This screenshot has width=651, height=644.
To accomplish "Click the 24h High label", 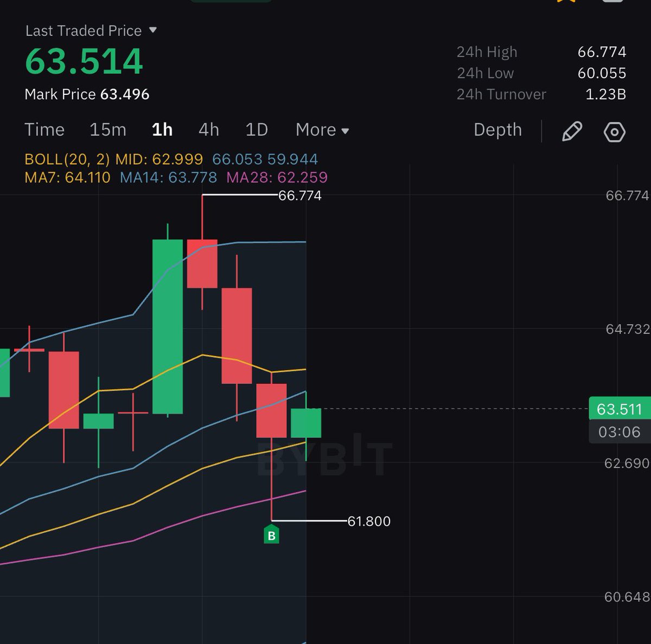I will click(487, 52).
